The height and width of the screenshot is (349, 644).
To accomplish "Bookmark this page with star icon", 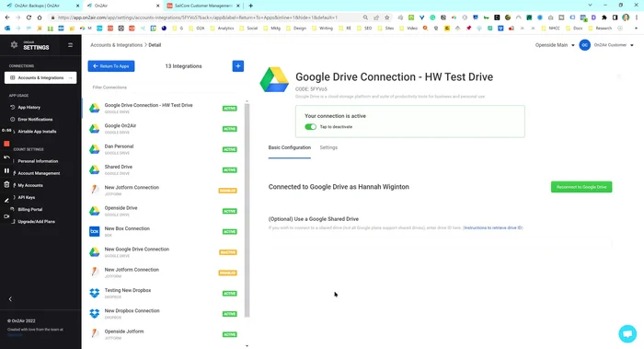I will [387, 17].
